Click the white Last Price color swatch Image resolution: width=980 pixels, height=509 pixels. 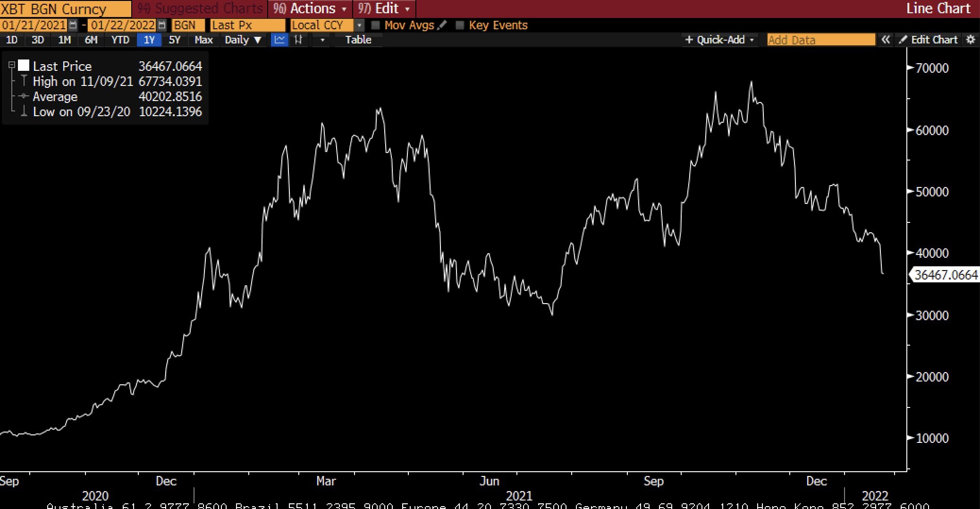click(24, 66)
